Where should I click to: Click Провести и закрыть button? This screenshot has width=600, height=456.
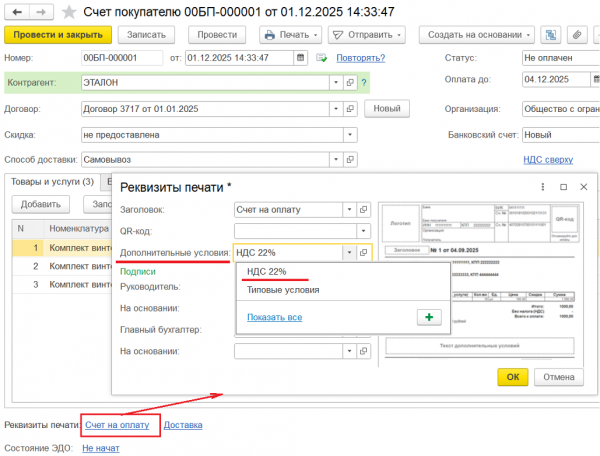[57, 35]
